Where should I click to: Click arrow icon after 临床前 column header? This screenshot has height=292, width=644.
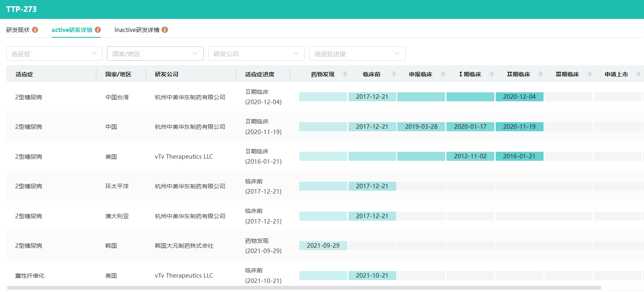[394, 74]
